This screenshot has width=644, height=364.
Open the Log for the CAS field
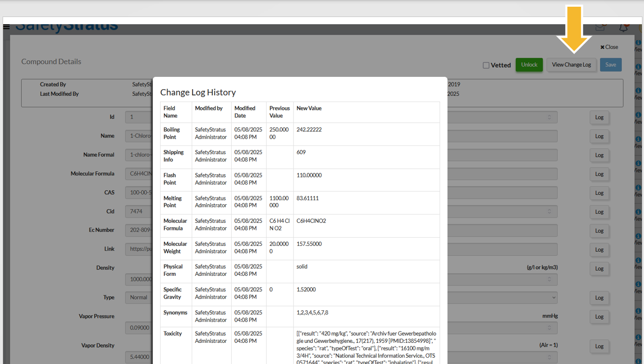(599, 193)
